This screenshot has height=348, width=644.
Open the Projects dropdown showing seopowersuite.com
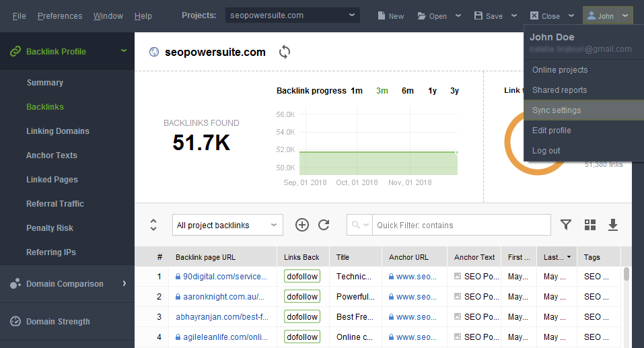coord(293,15)
